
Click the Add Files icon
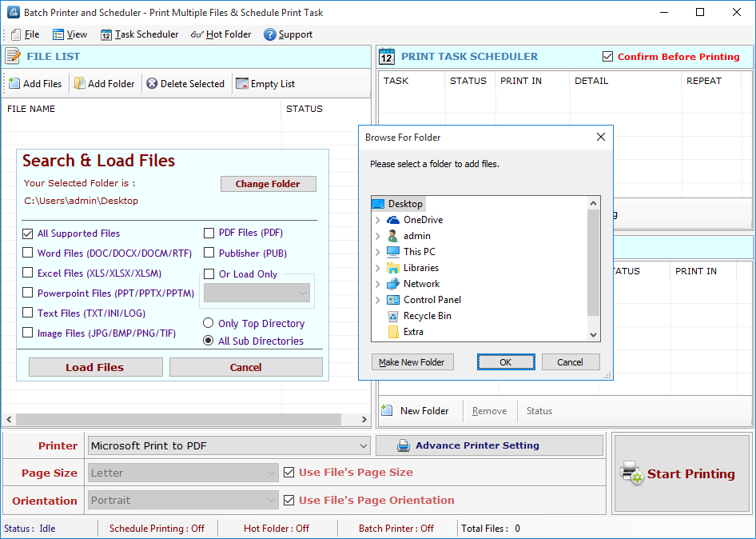[16, 83]
